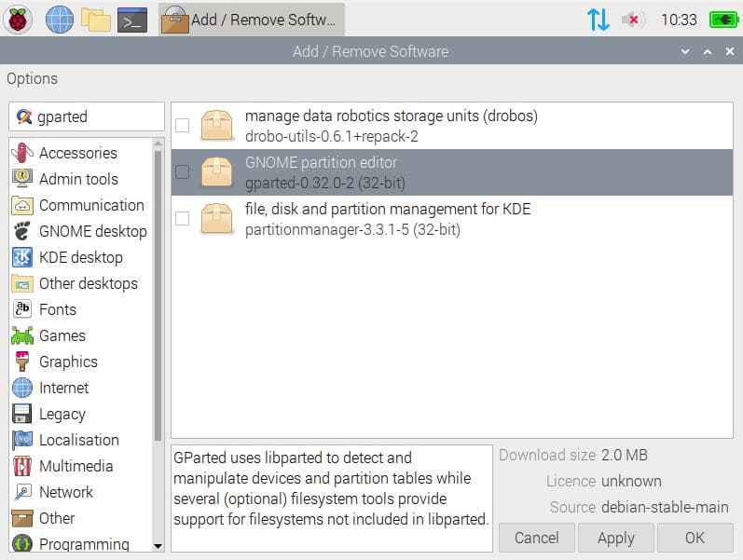This screenshot has height=560, width=743.
Task: Select the Graphics category paintbrush icon
Action: pos(22,362)
